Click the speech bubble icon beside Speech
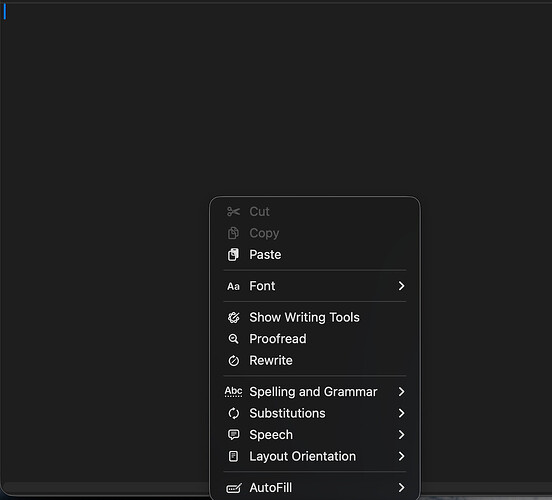 click(233, 435)
